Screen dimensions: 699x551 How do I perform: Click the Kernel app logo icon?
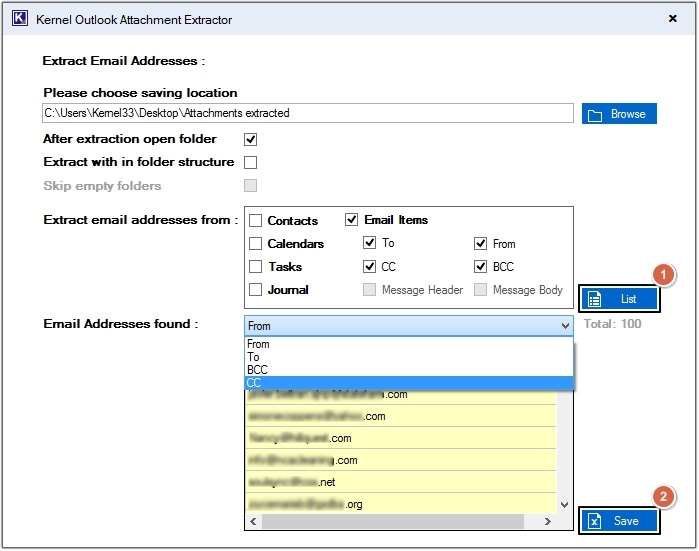tap(19, 18)
